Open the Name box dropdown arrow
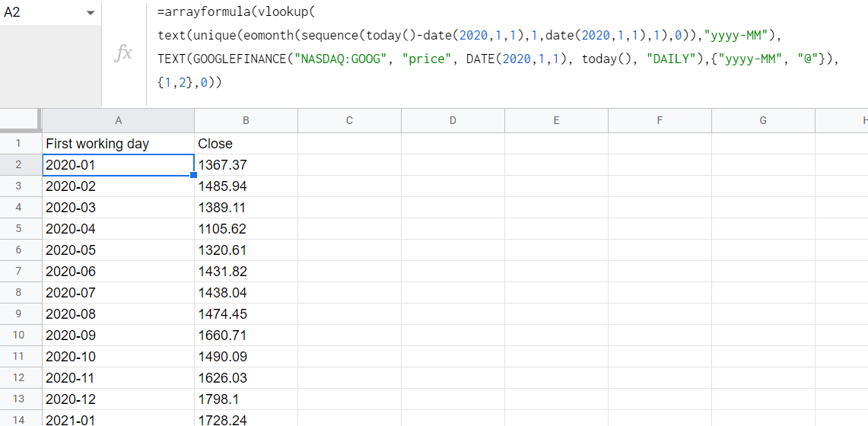 (x=91, y=13)
